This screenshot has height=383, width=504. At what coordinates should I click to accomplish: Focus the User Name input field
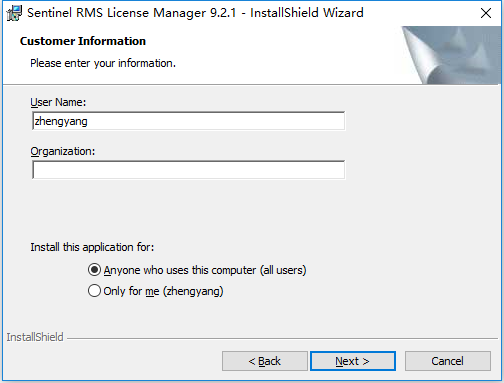[188, 121]
